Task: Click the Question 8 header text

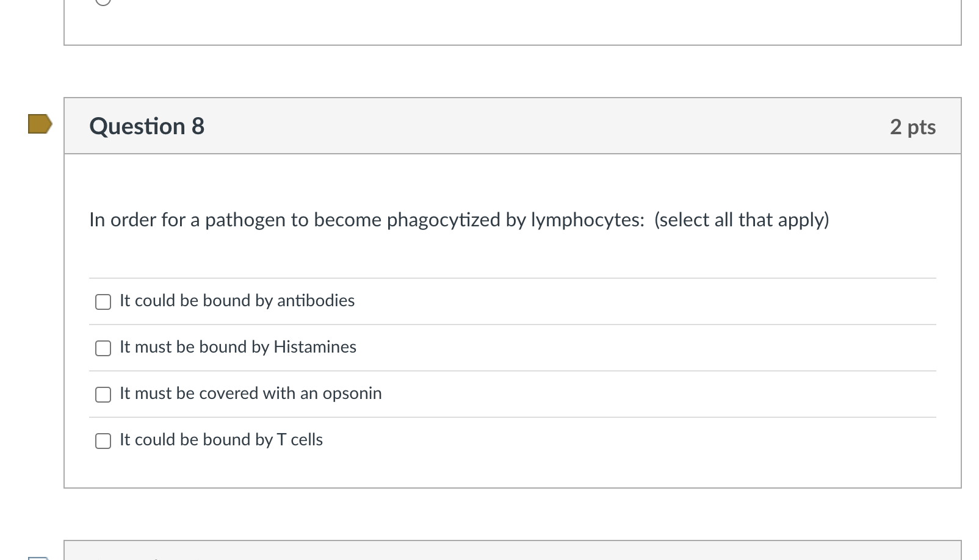Action: click(x=146, y=126)
